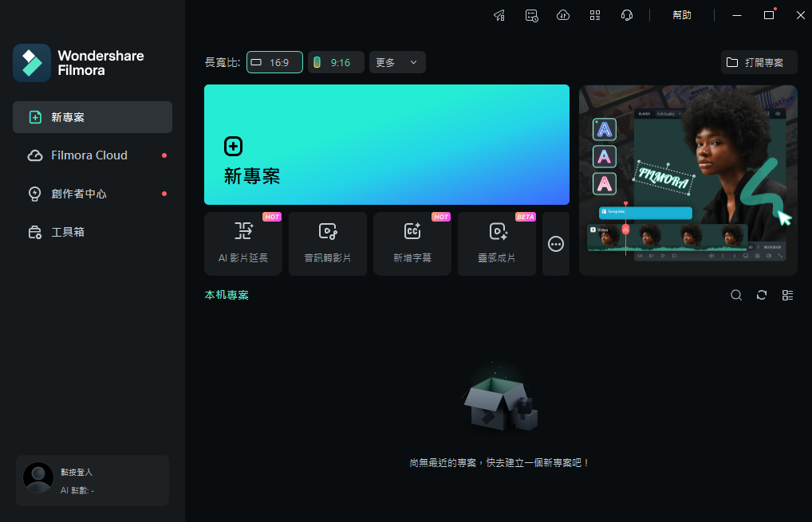The width and height of the screenshot is (812, 522).
Task: Click the headset support icon
Action: click(x=627, y=15)
